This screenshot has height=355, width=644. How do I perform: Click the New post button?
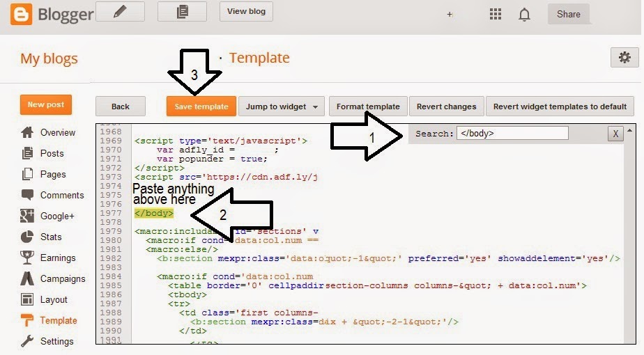[x=45, y=104]
